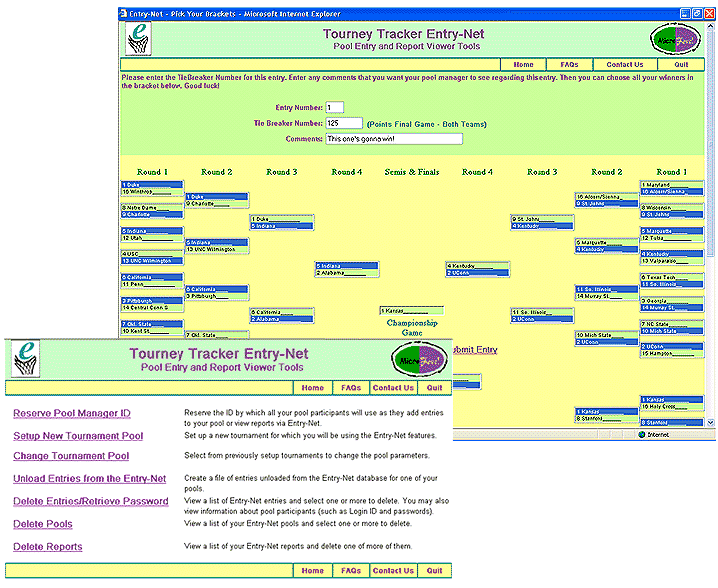Click Quit in the bracket window navigation bar

(681, 65)
